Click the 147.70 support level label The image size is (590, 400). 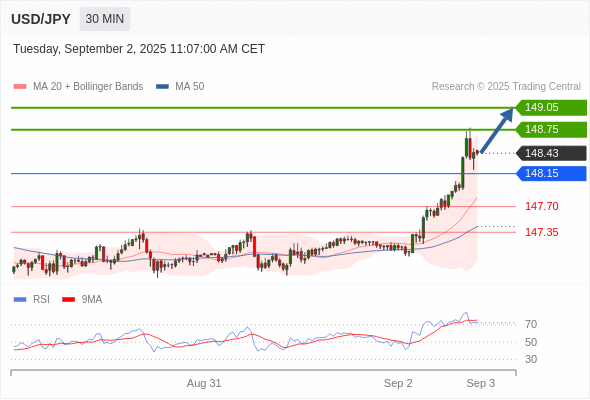pyautogui.click(x=542, y=206)
